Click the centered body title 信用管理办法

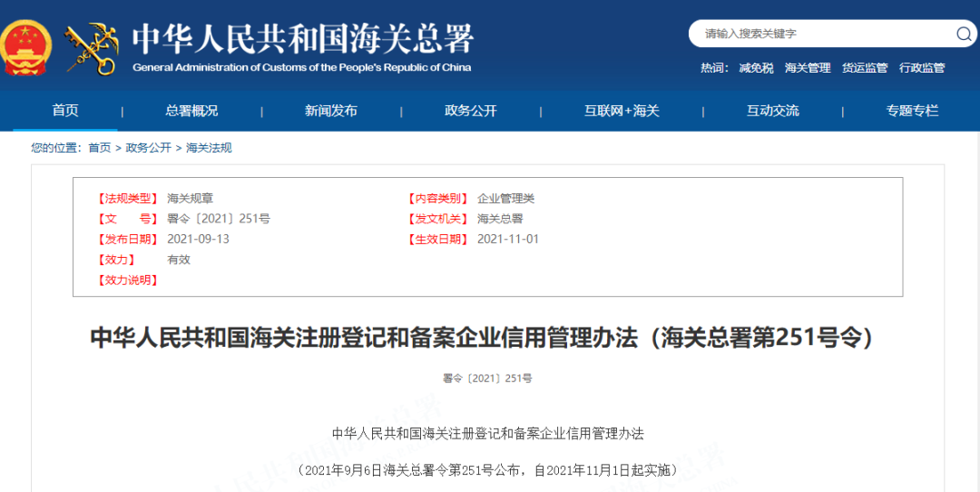click(x=487, y=433)
